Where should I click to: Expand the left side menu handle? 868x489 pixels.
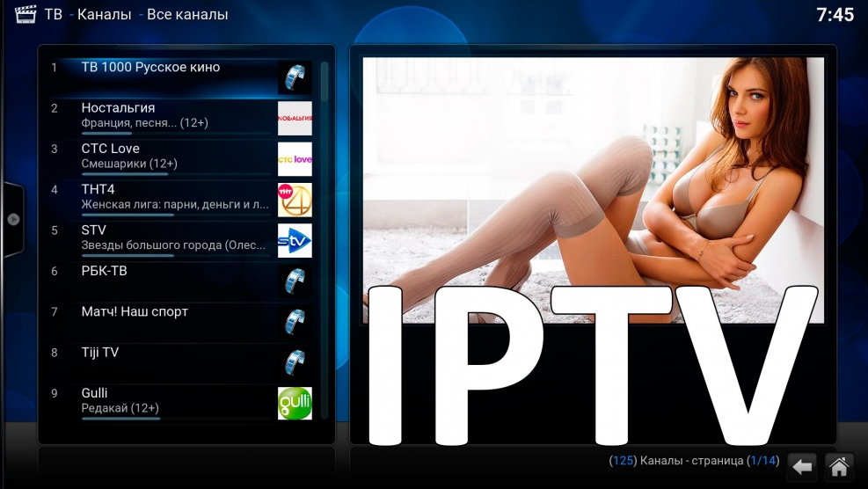coord(12,219)
